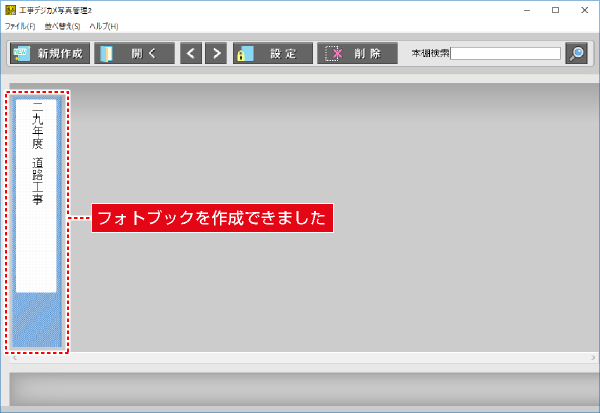Viewport: 600px width, 413px height.
Task: Minimize the window
Action: coord(527,10)
